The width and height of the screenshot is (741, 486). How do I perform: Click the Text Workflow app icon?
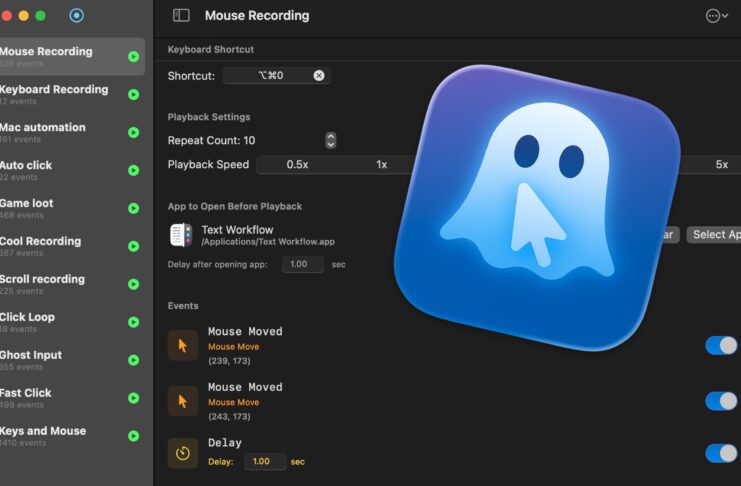(181, 235)
